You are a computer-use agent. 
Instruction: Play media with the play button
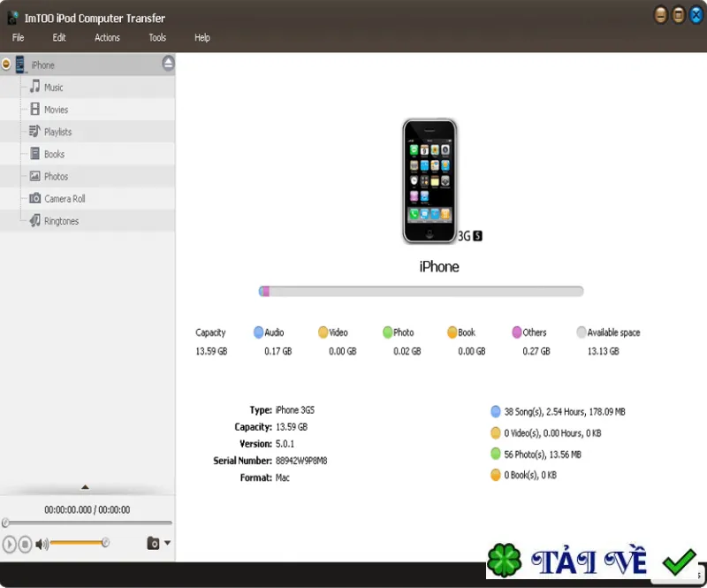pos(10,544)
